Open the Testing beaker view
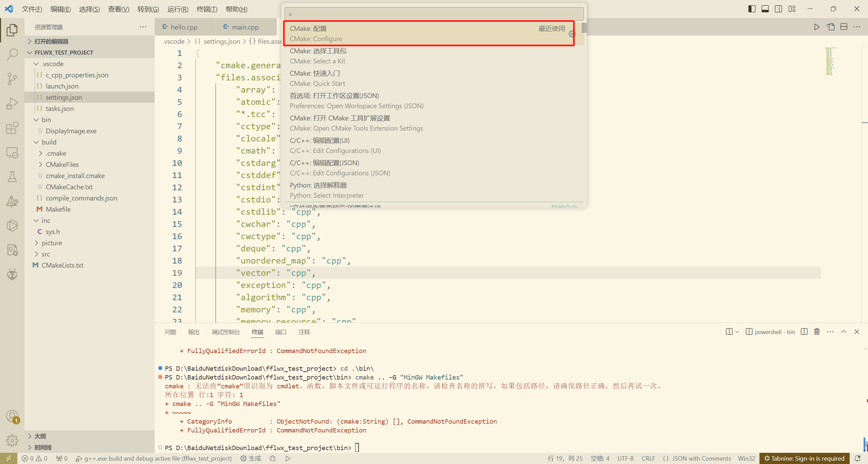Viewport: 868px width, 464px height. pos(12,177)
